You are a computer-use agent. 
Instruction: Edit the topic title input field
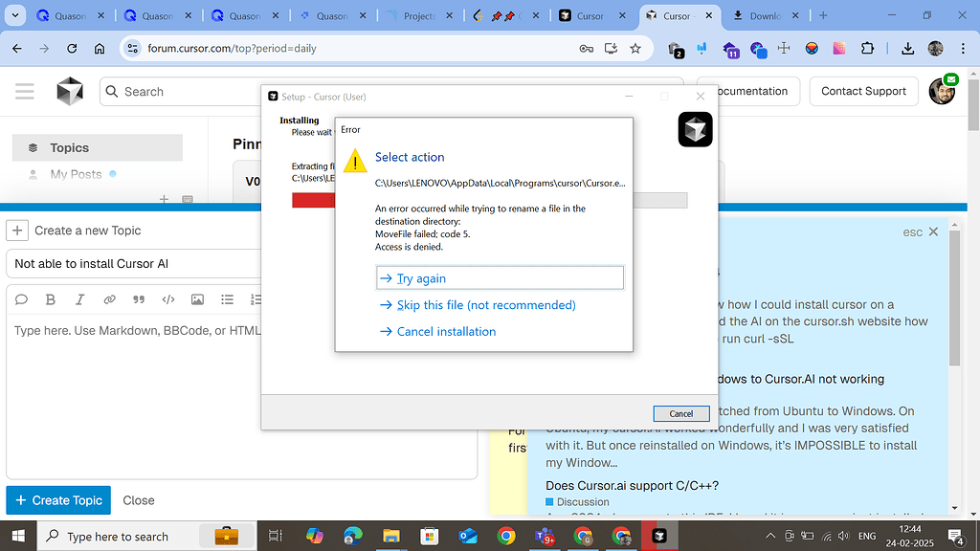(134, 263)
